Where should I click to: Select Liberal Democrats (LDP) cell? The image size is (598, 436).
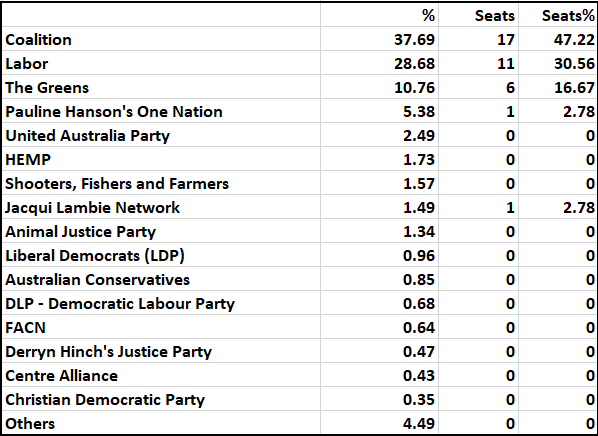tap(161, 255)
